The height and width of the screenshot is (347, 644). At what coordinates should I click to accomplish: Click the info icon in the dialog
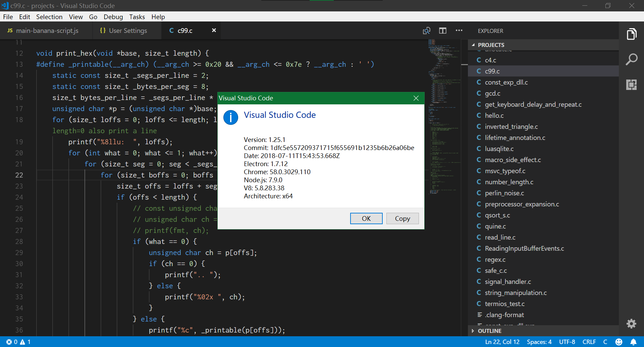[231, 117]
